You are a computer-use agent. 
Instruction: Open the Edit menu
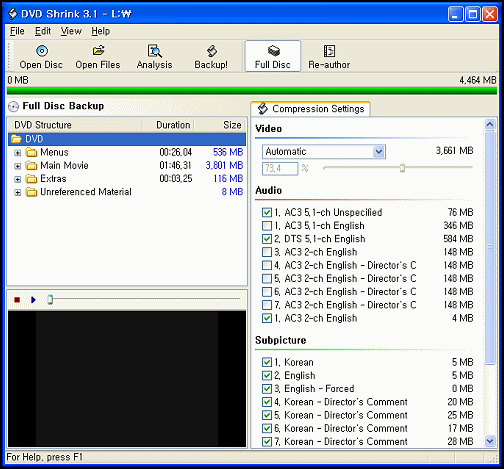pyautogui.click(x=43, y=31)
